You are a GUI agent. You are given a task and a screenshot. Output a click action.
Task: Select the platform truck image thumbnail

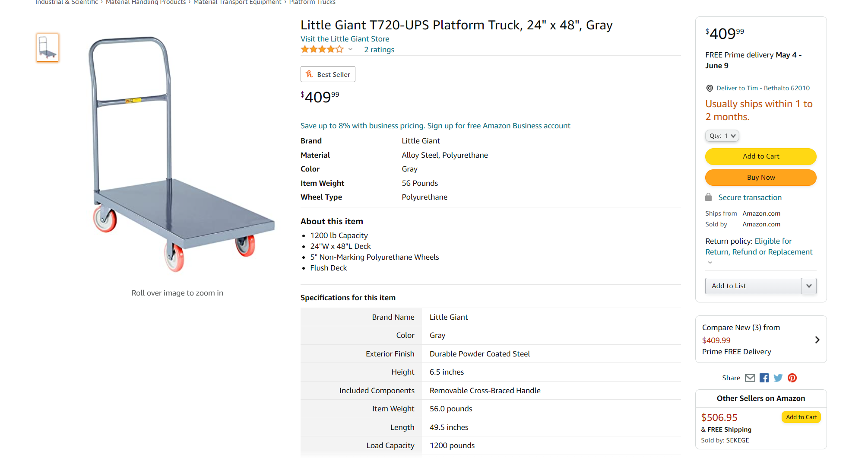(48, 48)
